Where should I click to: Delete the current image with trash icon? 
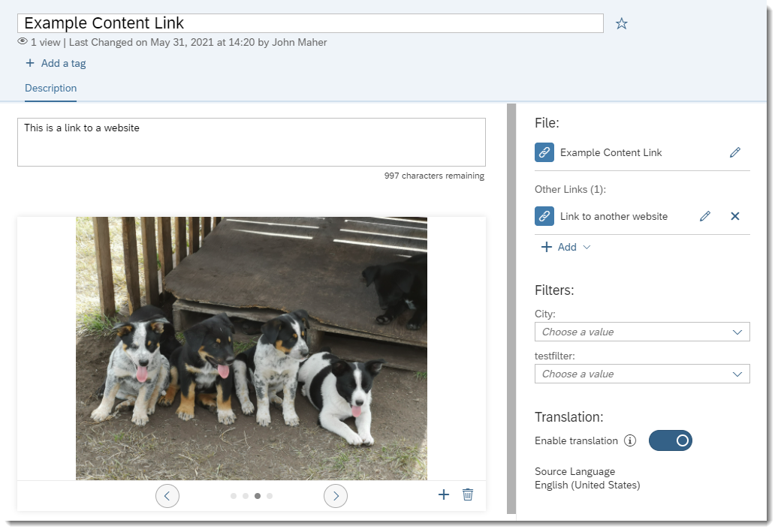[x=468, y=494]
